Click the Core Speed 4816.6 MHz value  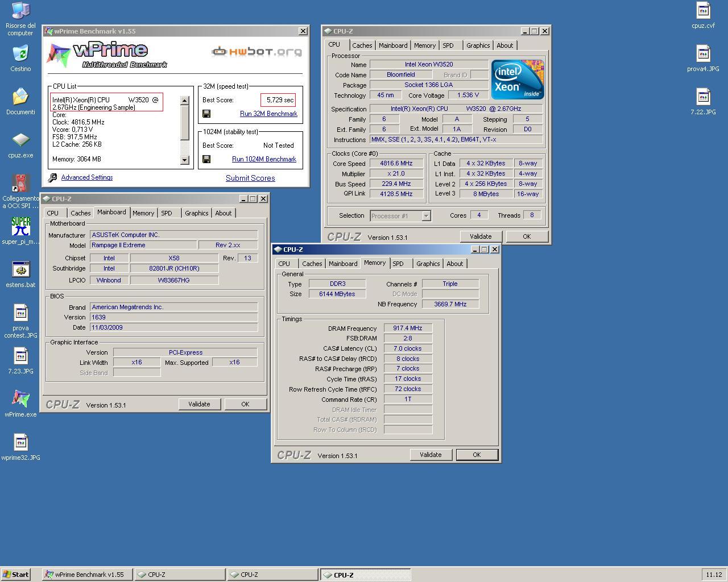[x=396, y=163]
